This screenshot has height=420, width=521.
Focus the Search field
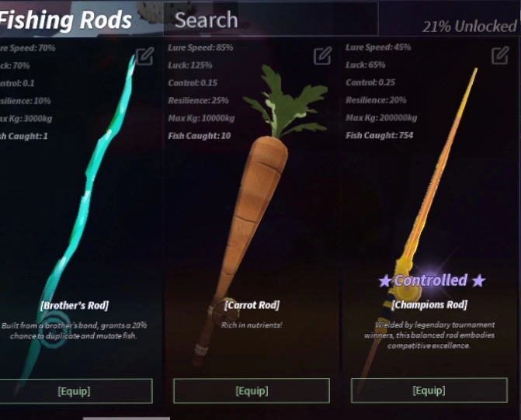coord(271,19)
